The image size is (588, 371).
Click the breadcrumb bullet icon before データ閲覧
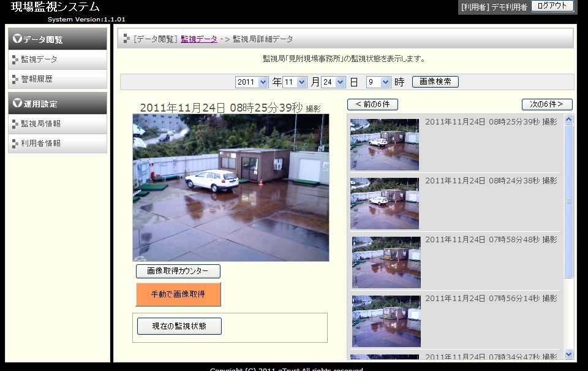(127, 38)
